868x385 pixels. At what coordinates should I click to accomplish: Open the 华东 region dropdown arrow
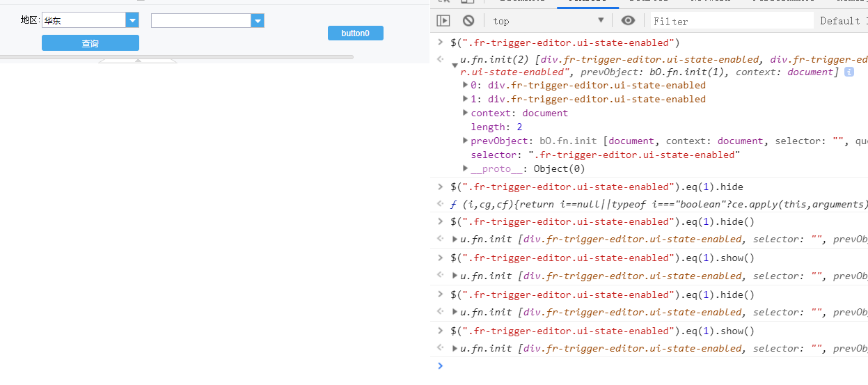[x=132, y=21]
